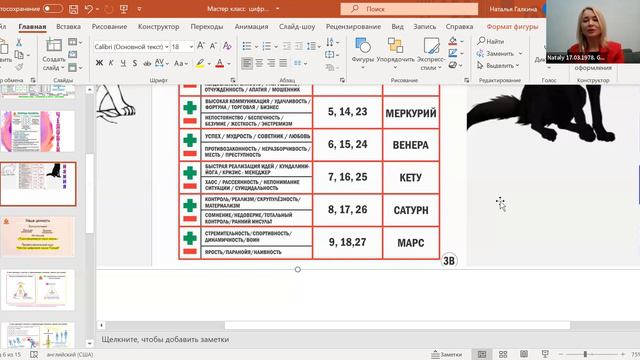The image size is (640, 360).
Task: Toggle the AutoSave switch
Action: [53, 9]
